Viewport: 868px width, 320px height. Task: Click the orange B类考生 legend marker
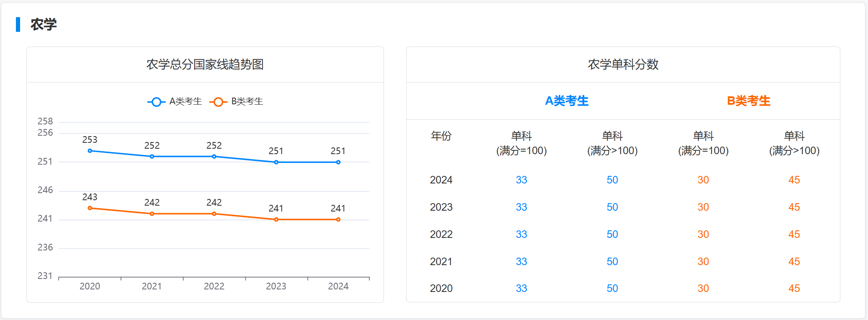218,102
